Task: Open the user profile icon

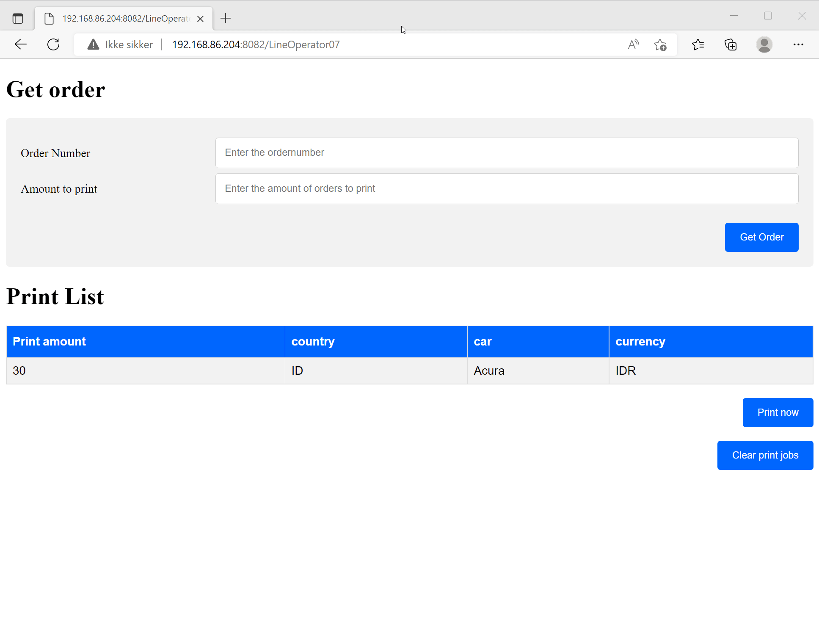Action: pyautogui.click(x=764, y=44)
